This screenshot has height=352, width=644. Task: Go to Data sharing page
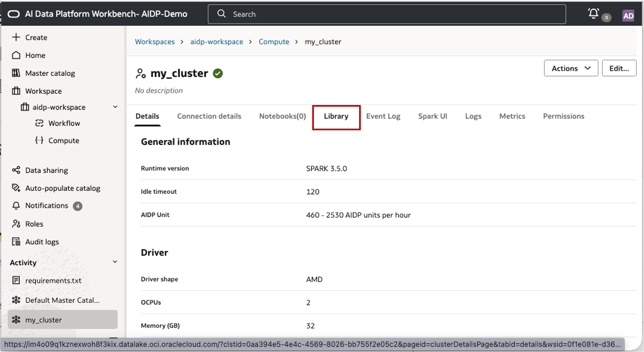(x=47, y=170)
